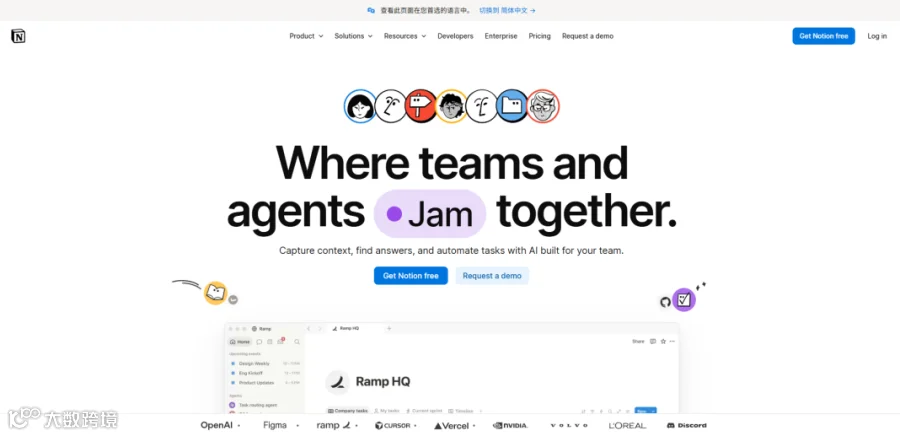Open the Design Weekly event
Viewport: 900px width, 436px height.
click(x=265, y=364)
